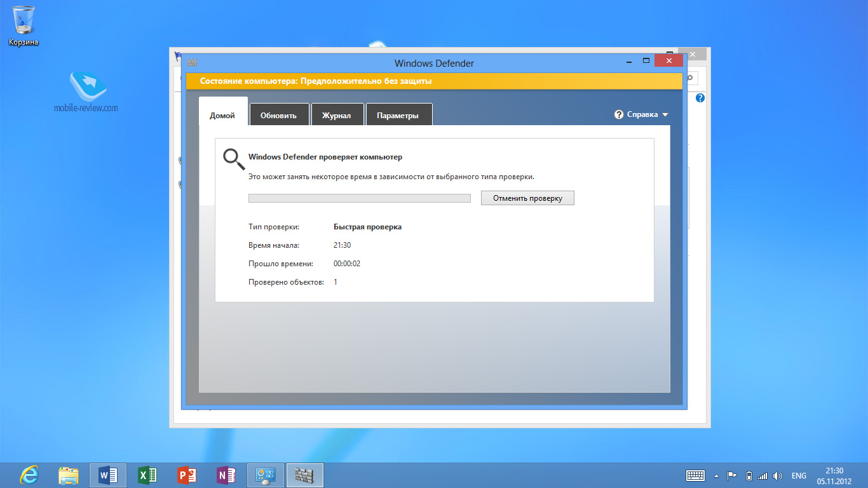Go to the Параметры tab
868x488 pixels.
click(398, 114)
